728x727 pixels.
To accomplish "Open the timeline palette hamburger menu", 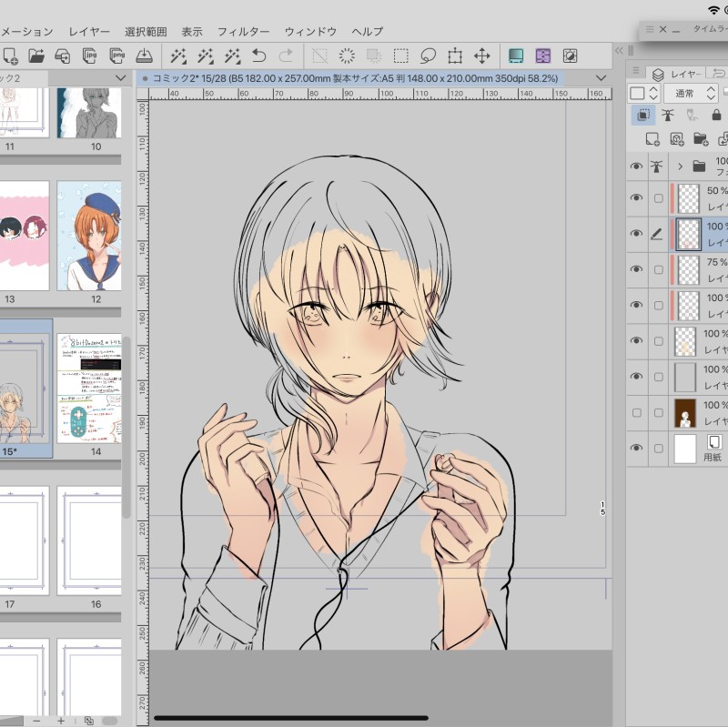I will point(650,29).
